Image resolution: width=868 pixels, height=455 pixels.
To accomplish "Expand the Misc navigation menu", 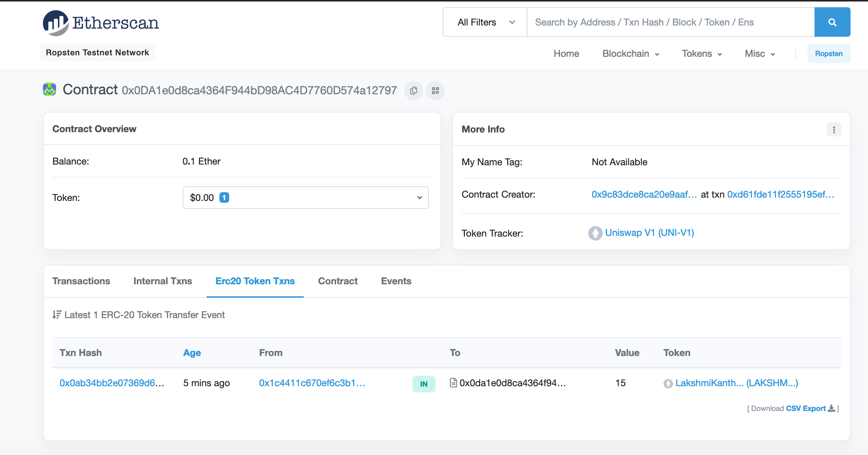I will pos(760,54).
